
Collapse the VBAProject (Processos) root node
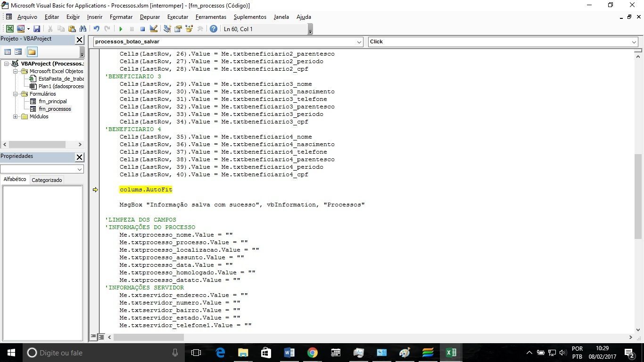coord(7,64)
